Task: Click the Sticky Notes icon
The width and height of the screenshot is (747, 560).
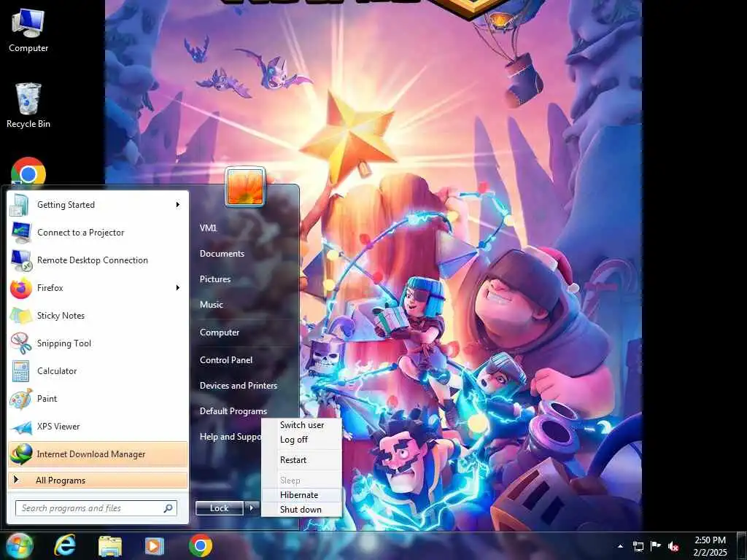Action: click(x=20, y=316)
